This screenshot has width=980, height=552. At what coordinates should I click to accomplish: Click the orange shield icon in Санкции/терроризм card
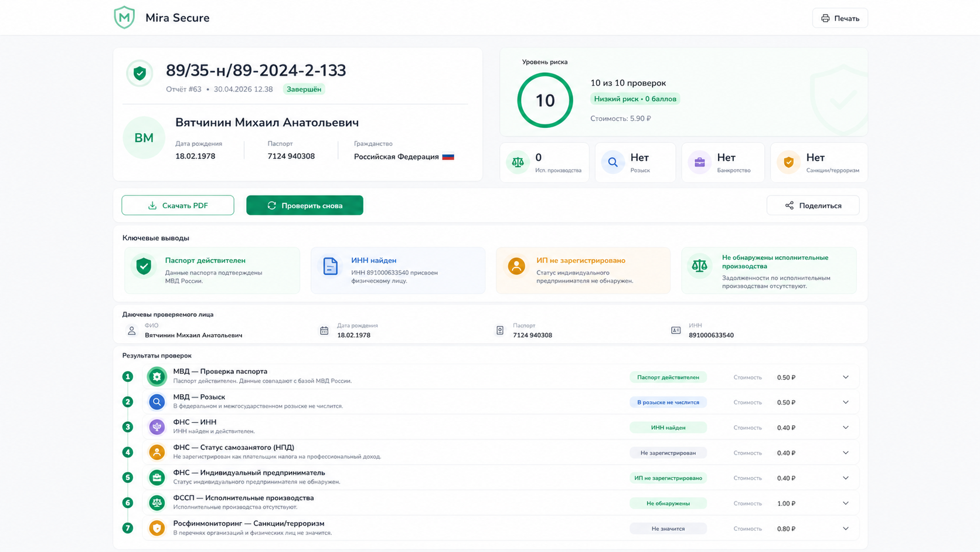coord(789,162)
